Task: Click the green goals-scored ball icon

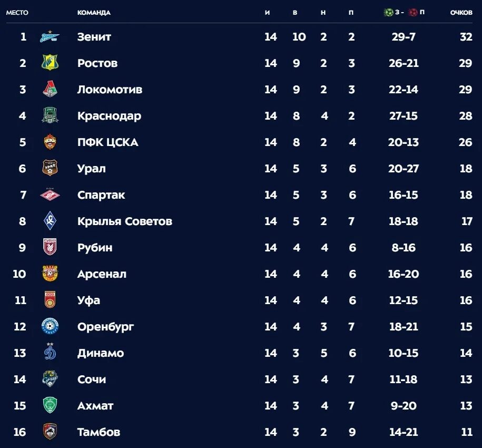Action: (x=389, y=12)
